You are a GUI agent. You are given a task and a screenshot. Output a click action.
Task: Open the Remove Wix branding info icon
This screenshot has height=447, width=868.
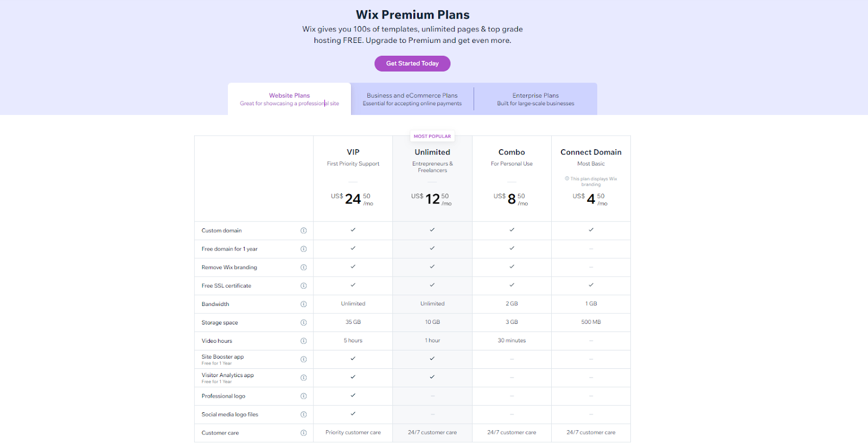pyautogui.click(x=303, y=267)
